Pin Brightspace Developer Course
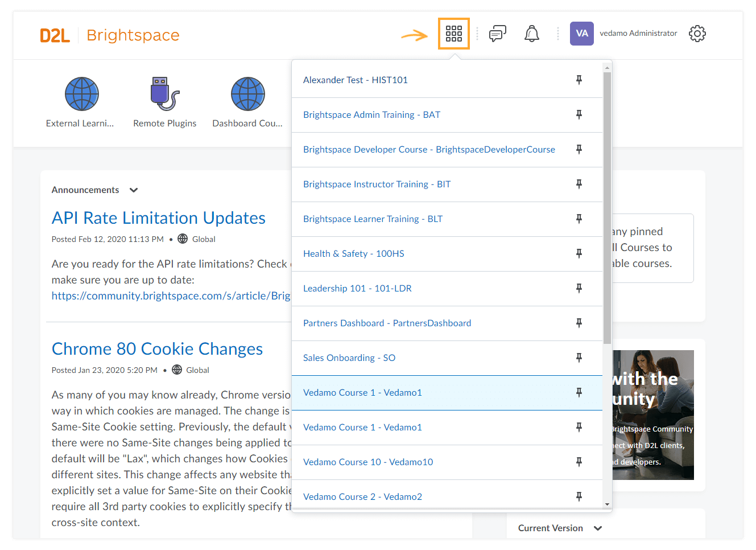This screenshot has height=550, width=756. tap(579, 149)
